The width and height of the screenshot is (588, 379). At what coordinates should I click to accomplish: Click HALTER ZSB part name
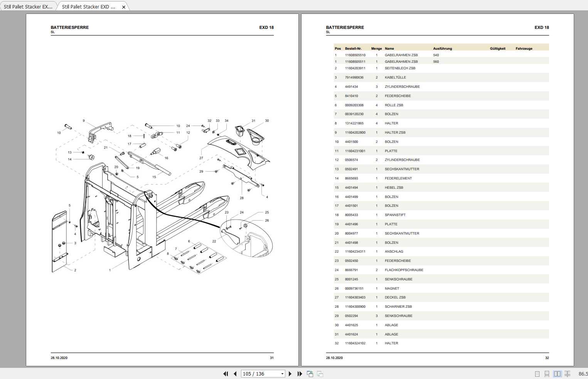[395, 132]
